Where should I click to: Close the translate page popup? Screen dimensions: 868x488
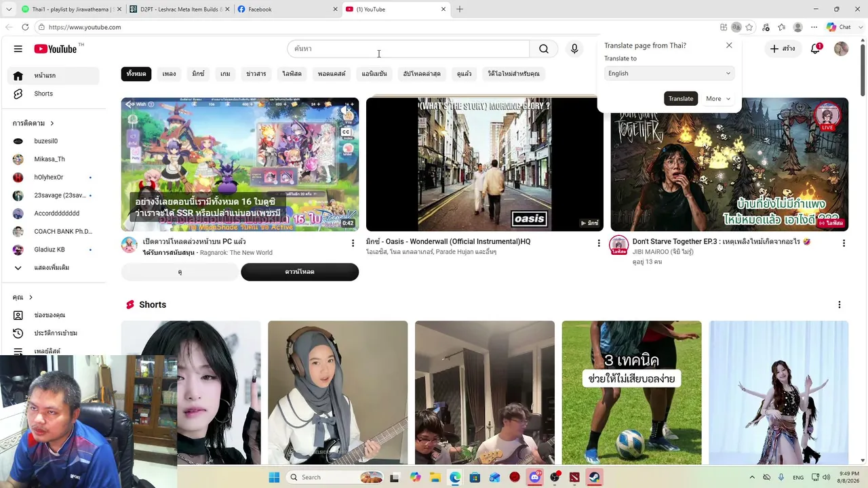pos(729,45)
